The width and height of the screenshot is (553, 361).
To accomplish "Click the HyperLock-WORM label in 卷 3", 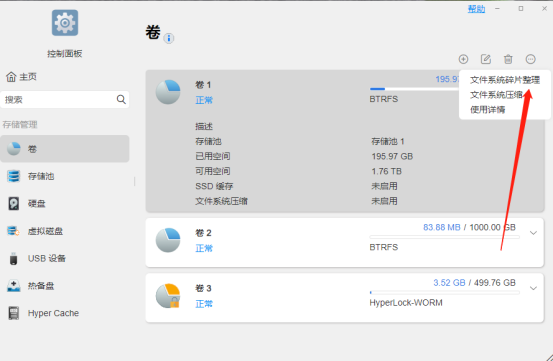I will pos(406,303).
